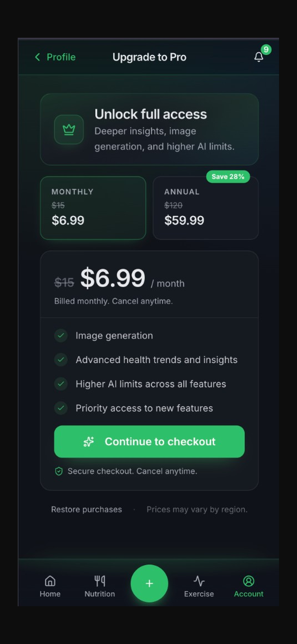Click the crown icon in Unlock full access banner

[x=69, y=130]
